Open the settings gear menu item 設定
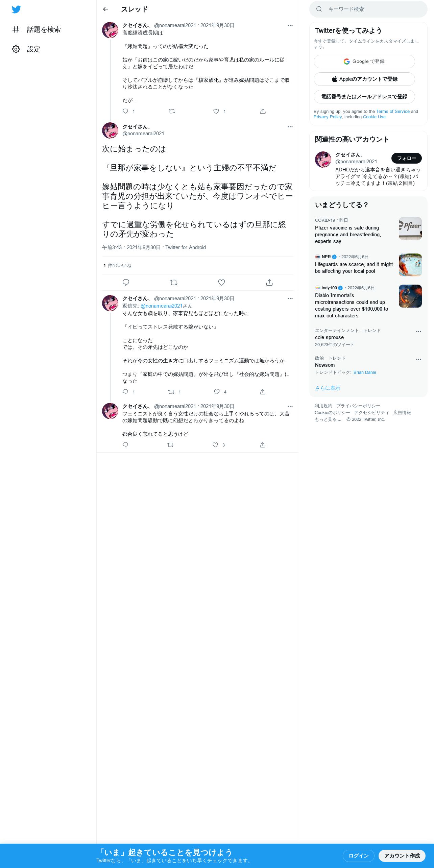The width and height of the screenshot is (434, 868). [26, 49]
